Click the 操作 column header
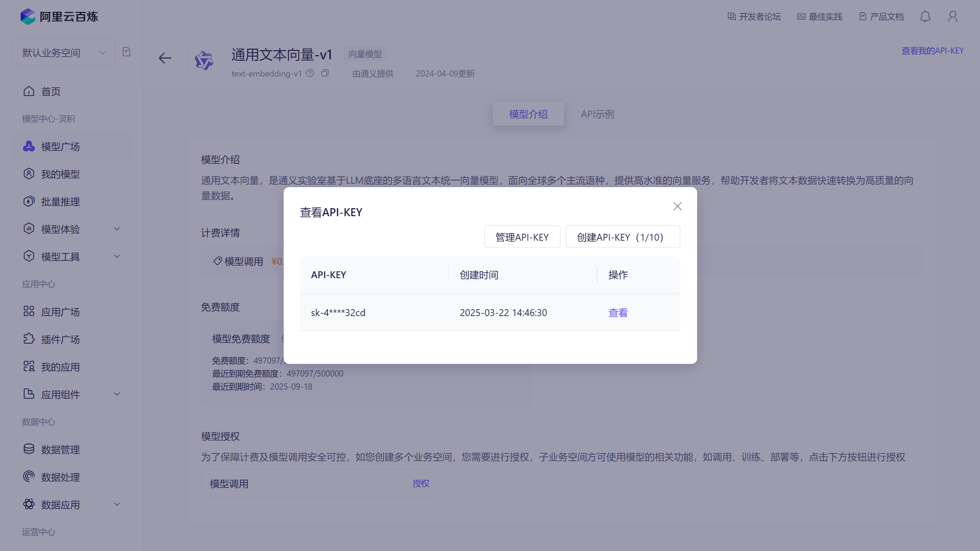The width and height of the screenshot is (980, 551). pos(618,275)
